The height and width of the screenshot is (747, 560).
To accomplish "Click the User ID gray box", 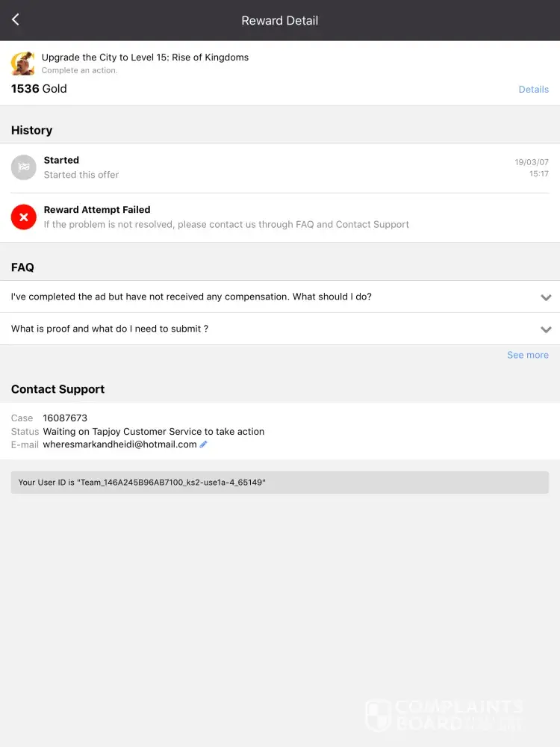I will click(x=279, y=483).
